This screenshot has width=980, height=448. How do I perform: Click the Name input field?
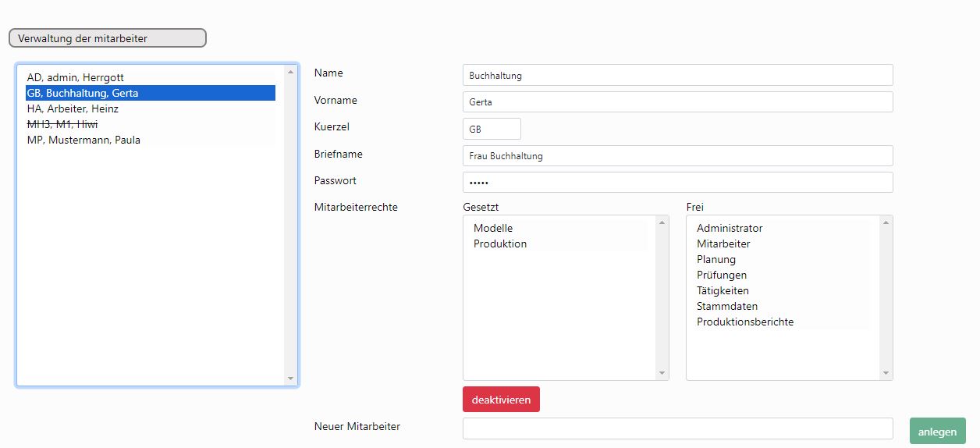click(677, 75)
